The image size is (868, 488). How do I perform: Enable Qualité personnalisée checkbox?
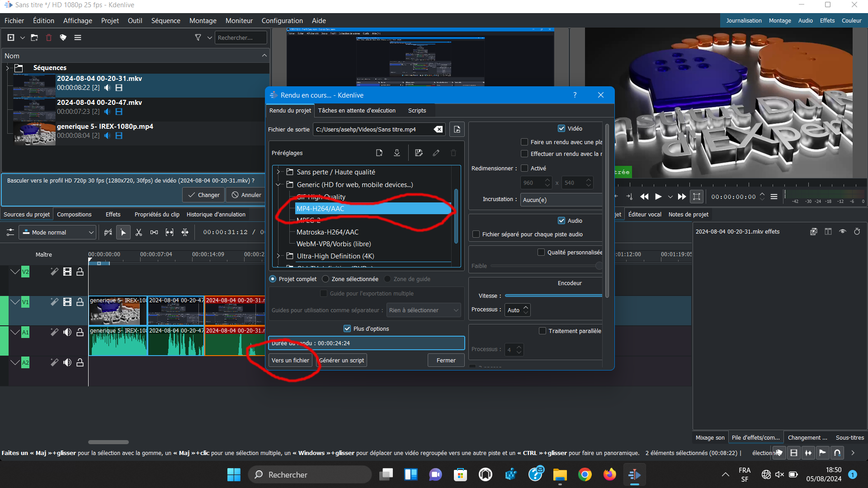tap(541, 252)
